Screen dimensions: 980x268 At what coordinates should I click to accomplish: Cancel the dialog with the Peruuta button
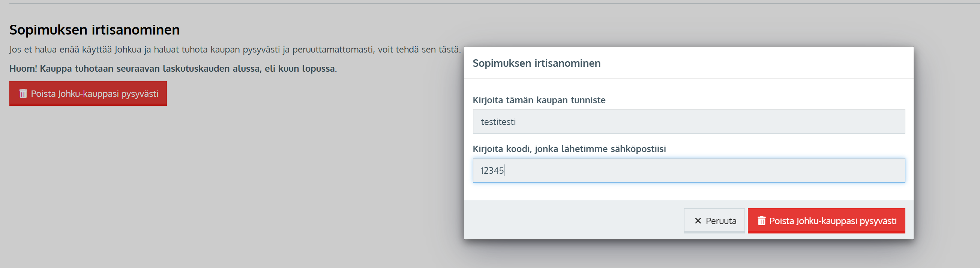[714, 221]
